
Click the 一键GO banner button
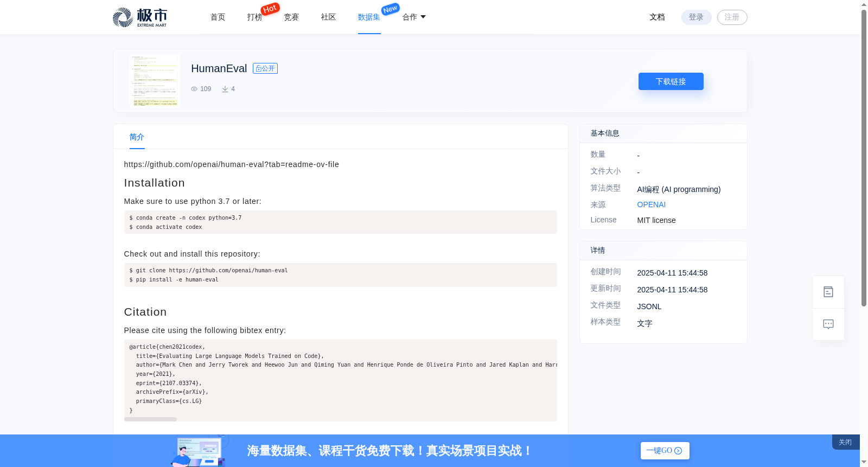665,451
